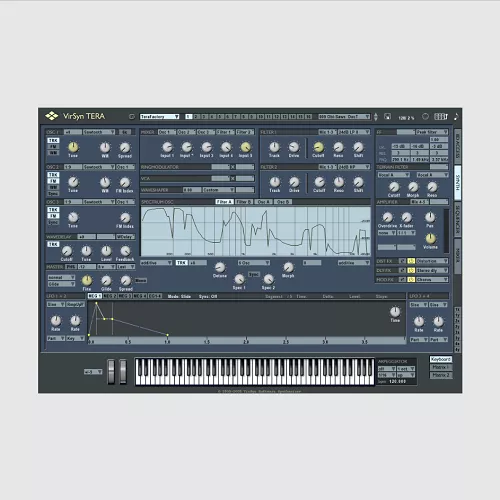Open the Filter 2 24dB HP type dropdown
Image resolution: width=500 pixels, height=500 pixels.
click(x=354, y=167)
